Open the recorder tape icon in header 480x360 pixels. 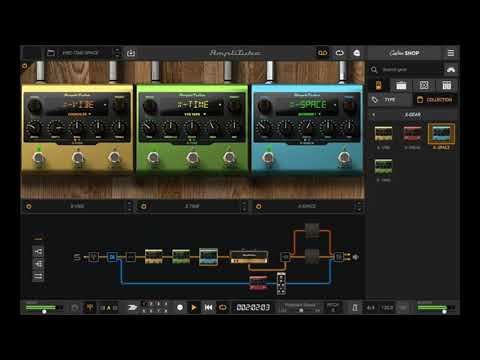click(322, 53)
